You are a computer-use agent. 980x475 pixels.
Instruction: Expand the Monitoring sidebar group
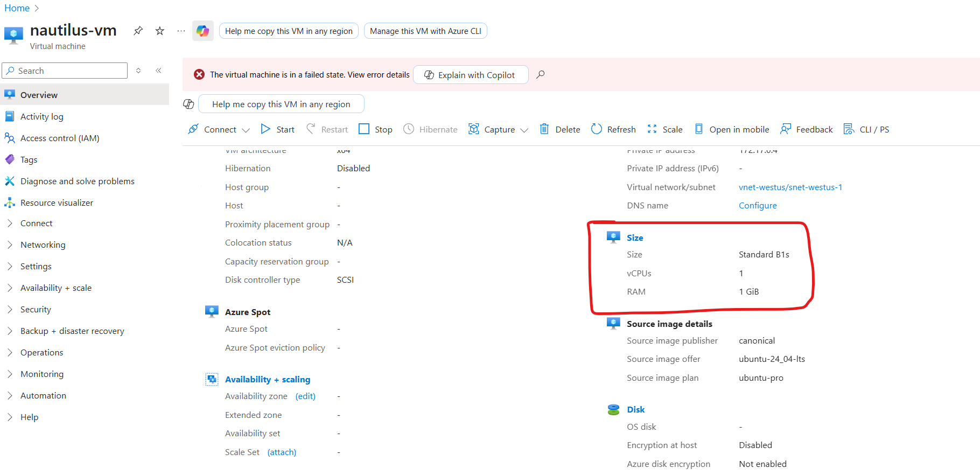click(42, 374)
